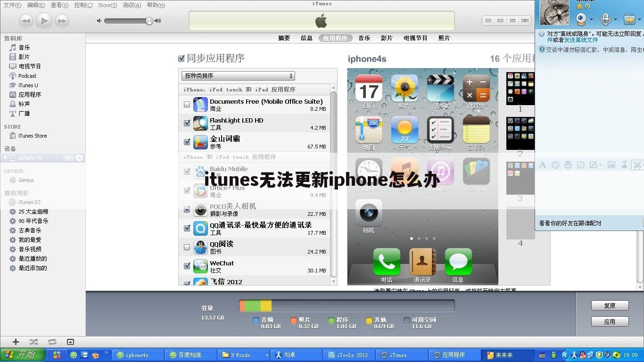The width and height of the screenshot is (644, 362).
Task: Click the shuffle button at bottom left
Action: (33, 342)
